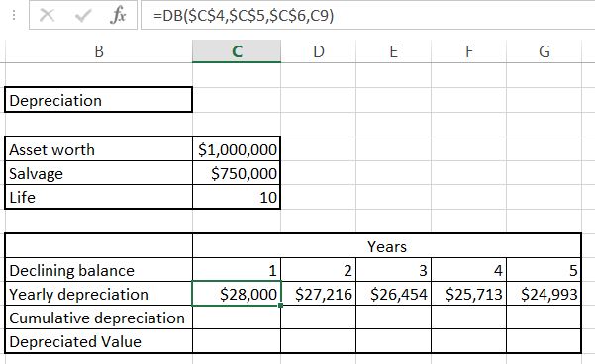Select the $27,216 depreciation cell
The image size is (595, 364).
319,294
